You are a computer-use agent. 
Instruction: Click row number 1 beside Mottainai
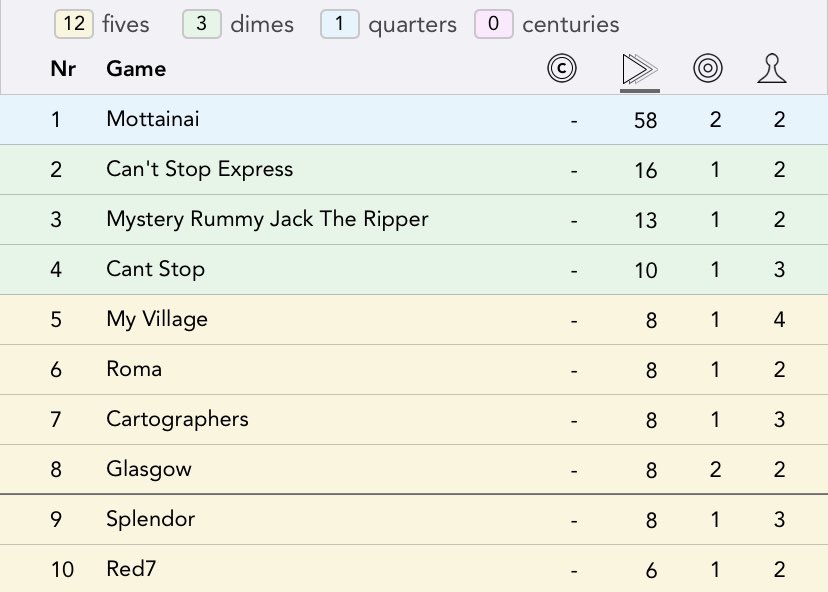pos(56,120)
